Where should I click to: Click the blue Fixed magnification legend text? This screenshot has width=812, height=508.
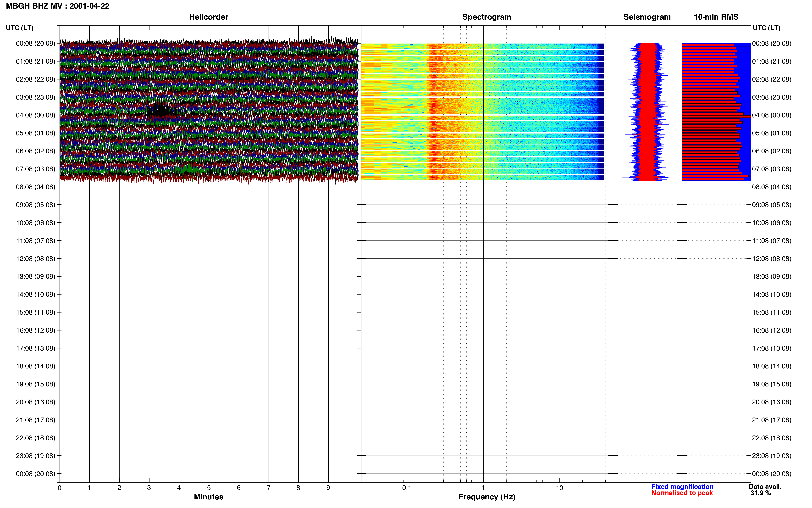click(x=682, y=487)
